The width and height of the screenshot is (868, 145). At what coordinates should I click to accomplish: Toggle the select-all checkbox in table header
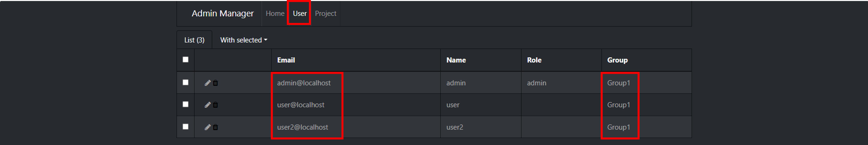click(x=186, y=59)
